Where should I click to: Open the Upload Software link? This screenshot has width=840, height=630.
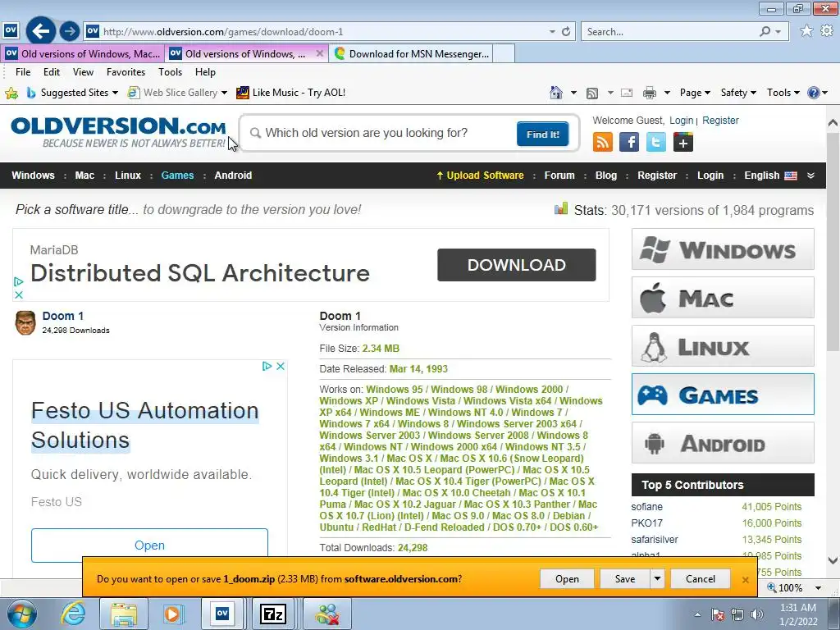481,176
